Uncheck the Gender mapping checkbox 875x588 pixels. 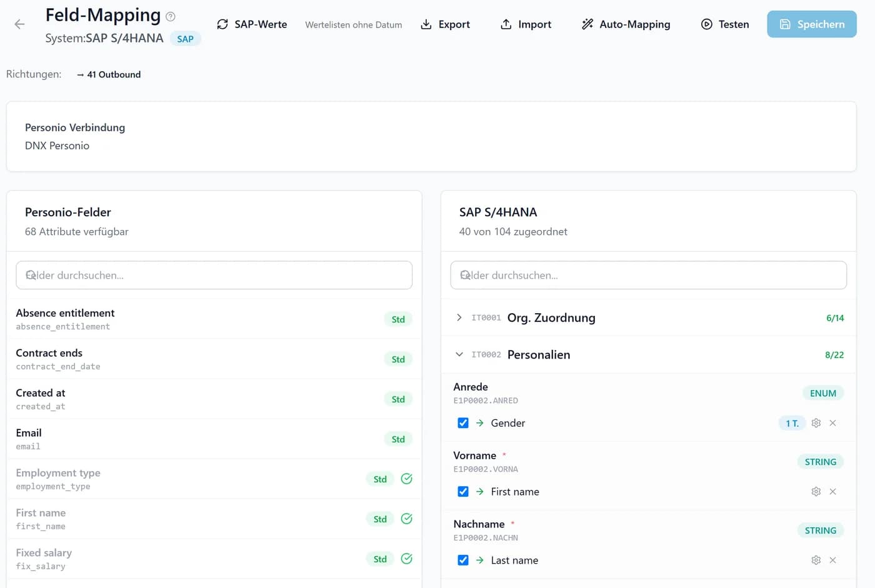click(463, 423)
